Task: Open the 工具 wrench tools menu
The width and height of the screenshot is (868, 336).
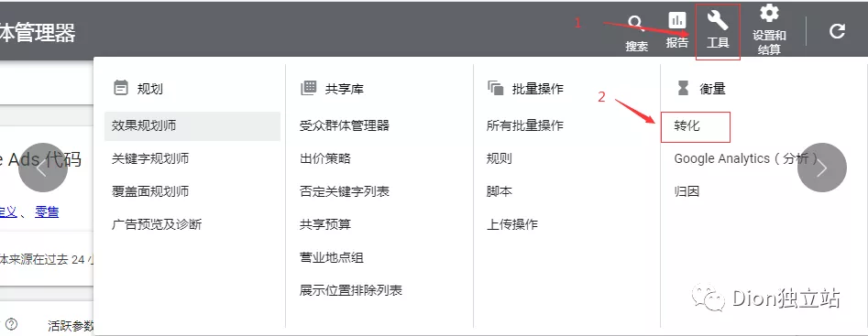Action: (x=718, y=31)
